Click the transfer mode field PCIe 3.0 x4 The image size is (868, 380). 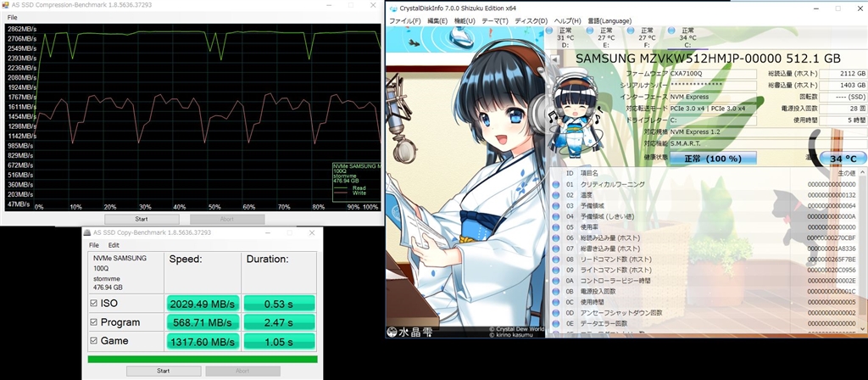click(x=712, y=109)
